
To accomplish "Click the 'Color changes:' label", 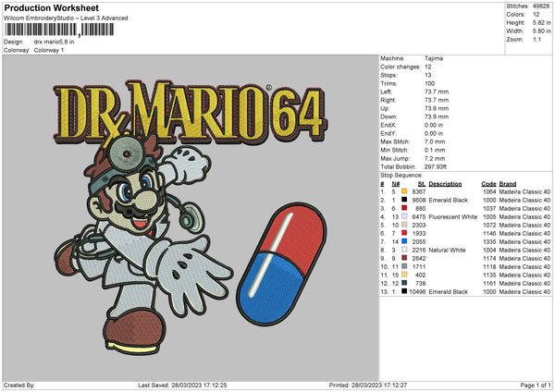I will [401, 67].
